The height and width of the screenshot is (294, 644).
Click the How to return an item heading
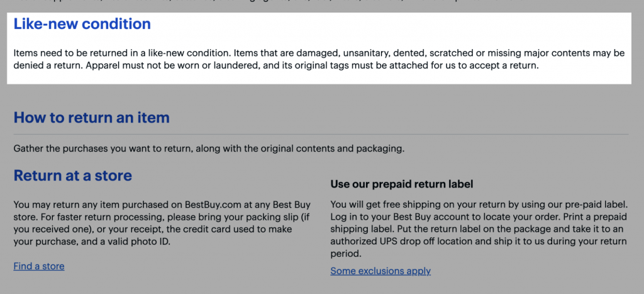click(92, 118)
